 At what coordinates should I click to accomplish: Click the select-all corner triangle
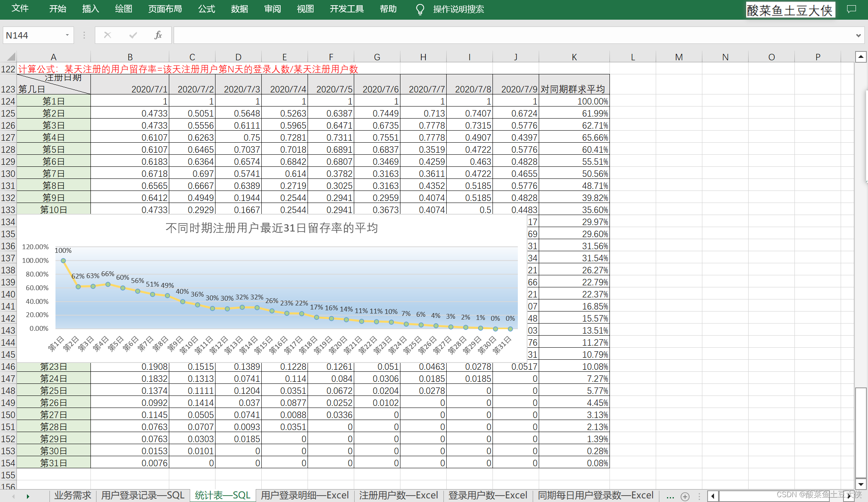pos(11,57)
